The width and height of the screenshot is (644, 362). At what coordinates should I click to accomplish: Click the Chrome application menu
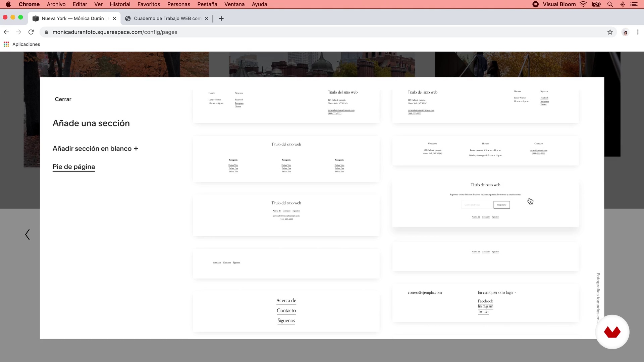29,4
